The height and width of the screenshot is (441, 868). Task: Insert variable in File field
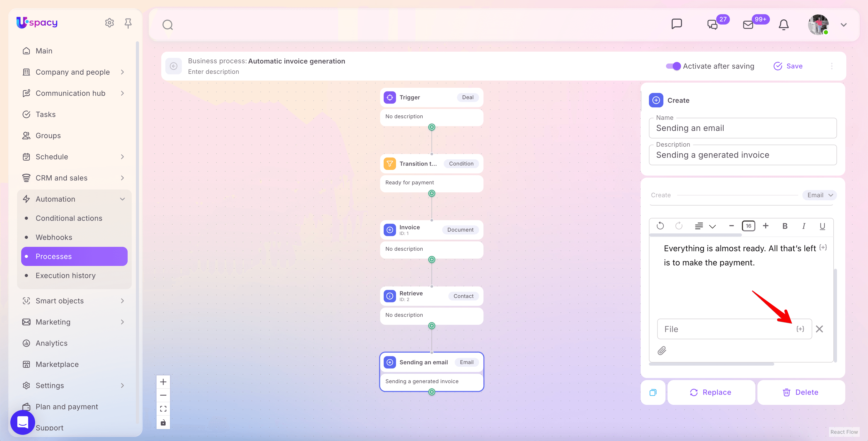(800, 329)
